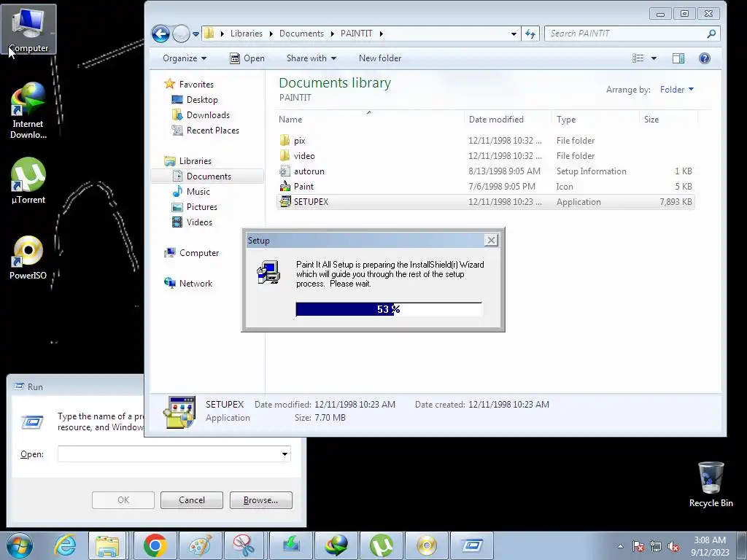Open Google Chrome from the taskbar
Screen dimensions: 747x560
click(x=155, y=545)
